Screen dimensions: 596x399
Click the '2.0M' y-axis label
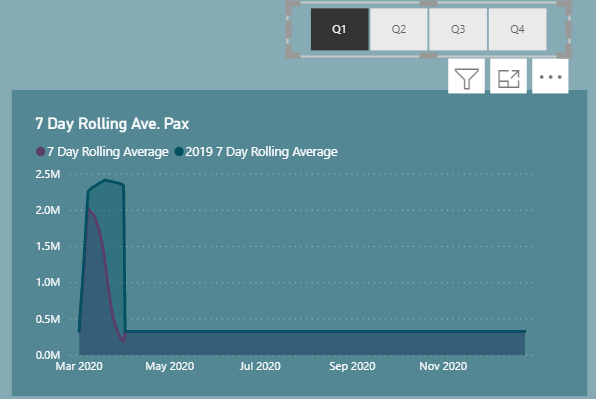[x=48, y=210]
